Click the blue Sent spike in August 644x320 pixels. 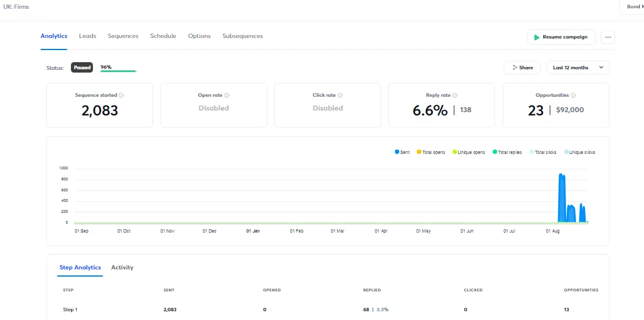pyautogui.click(x=562, y=198)
